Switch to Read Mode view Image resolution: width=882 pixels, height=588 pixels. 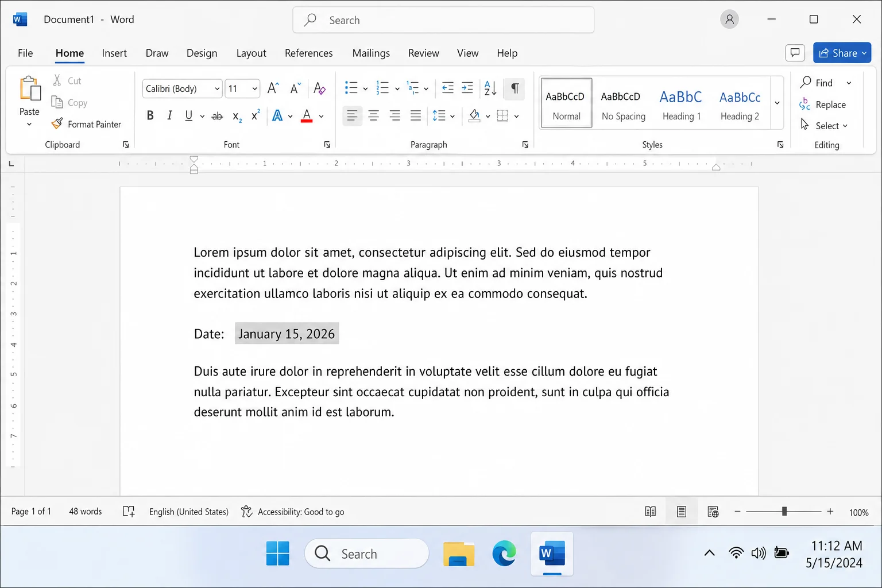click(650, 512)
